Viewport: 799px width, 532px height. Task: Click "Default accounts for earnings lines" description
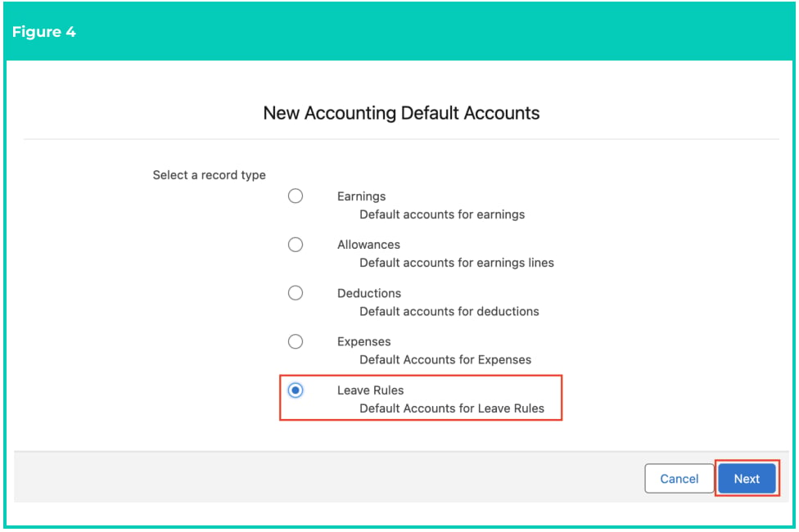click(x=457, y=263)
